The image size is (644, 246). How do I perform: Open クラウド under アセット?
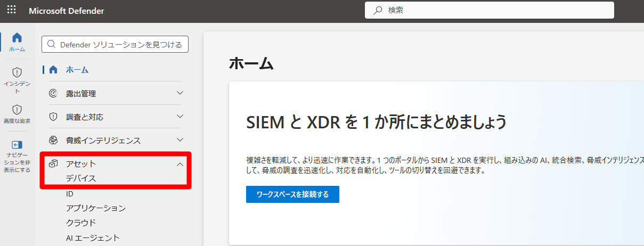(x=81, y=223)
